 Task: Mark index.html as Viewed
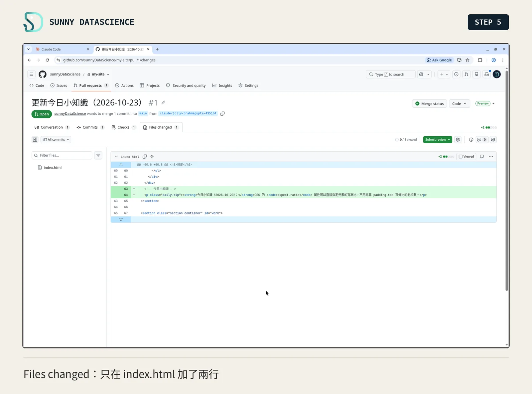(466, 157)
